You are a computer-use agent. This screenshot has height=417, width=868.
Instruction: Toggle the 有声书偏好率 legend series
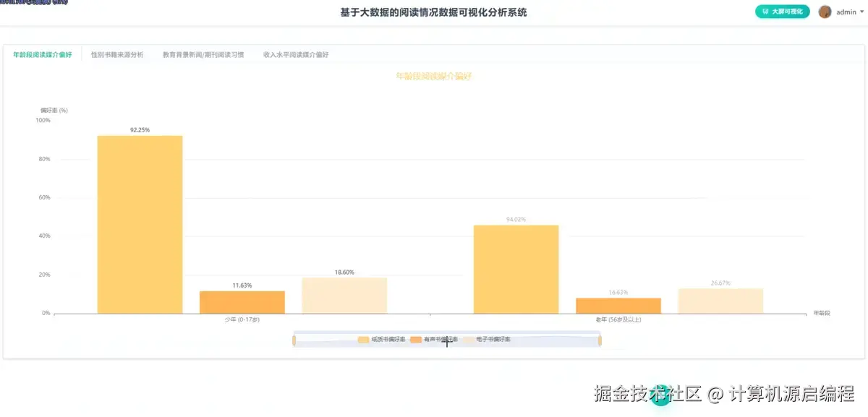tap(434, 339)
